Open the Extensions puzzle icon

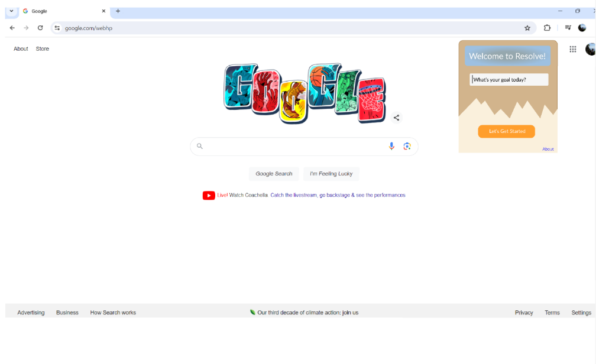547,28
